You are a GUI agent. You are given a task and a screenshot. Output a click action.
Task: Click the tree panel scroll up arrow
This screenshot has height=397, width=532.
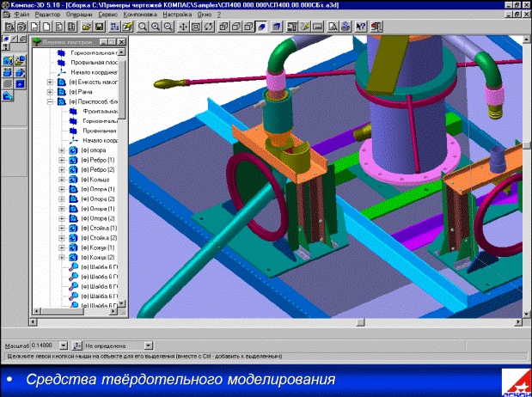(121, 52)
